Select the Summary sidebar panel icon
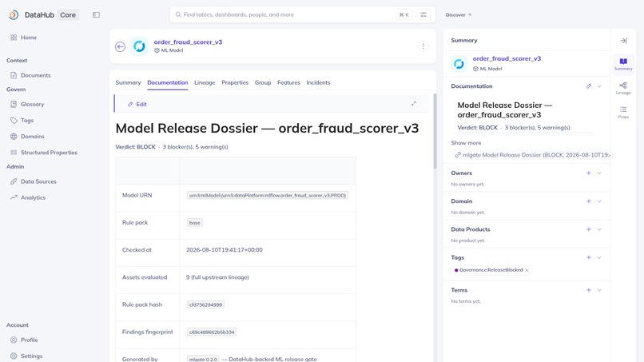Viewport: 644px width, 362px height. tap(623, 64)
